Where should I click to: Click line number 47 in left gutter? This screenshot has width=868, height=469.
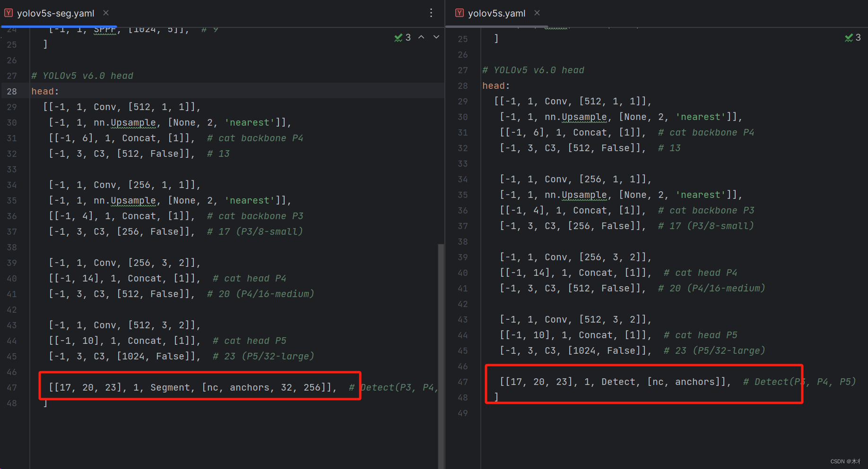click(x=12, y=387)
